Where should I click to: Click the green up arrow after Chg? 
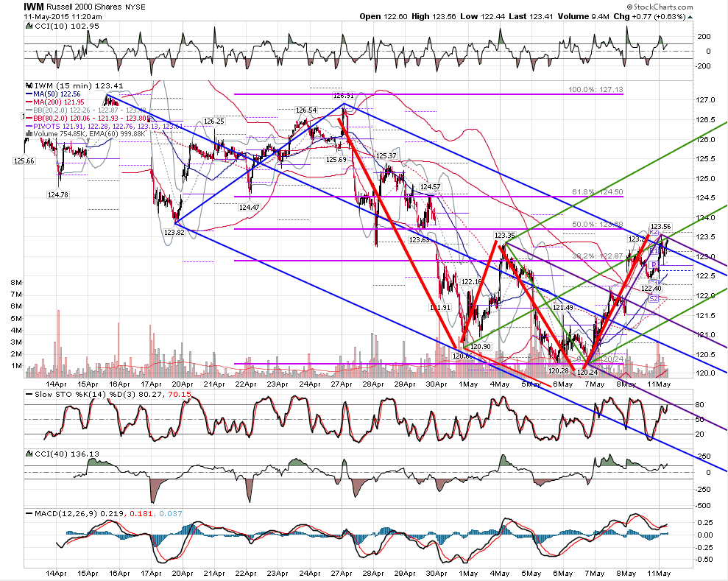(x=690, y=17)
